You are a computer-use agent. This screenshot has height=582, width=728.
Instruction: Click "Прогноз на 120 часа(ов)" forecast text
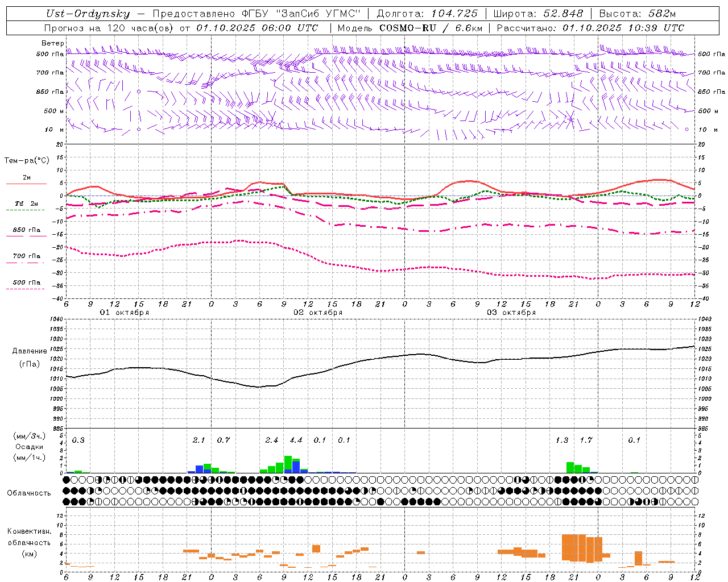pyautogui.click(x=109, y=28)
